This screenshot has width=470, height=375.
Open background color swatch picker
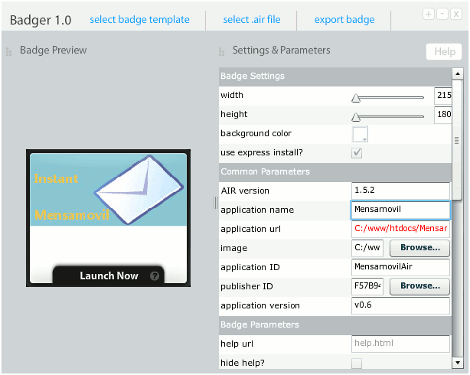tap(360, 134)
